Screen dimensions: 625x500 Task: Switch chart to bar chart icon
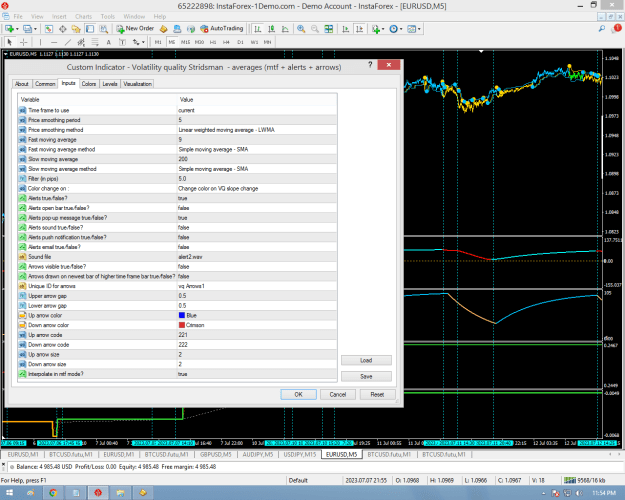[x=258, y=29]
